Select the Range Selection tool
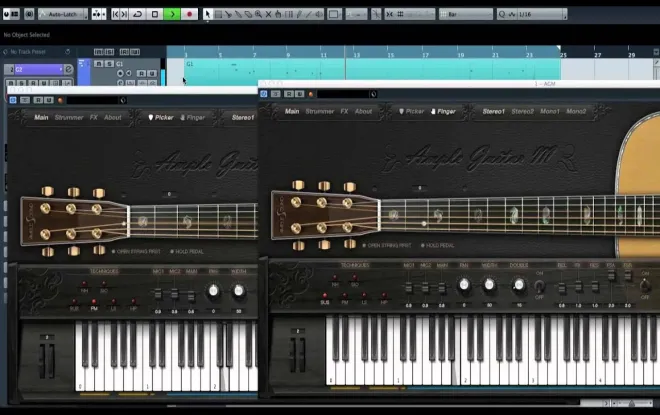Viewport: 660px width, 415px height. [x=218, y=14]
